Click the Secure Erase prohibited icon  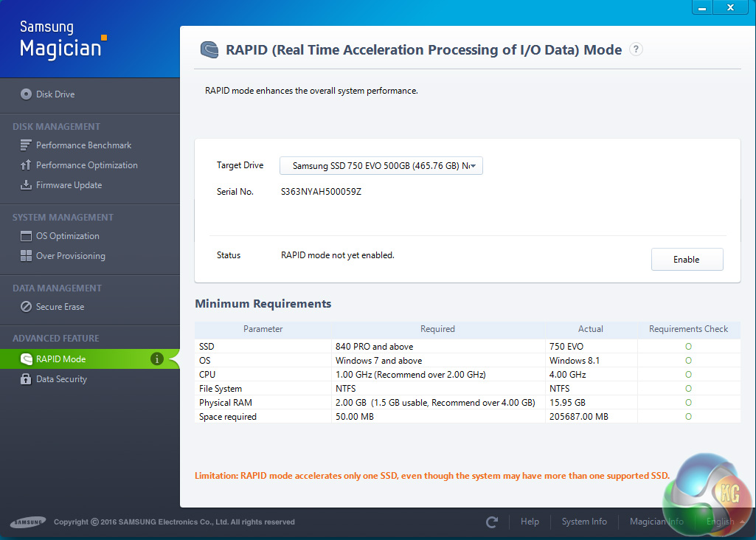click(x=26, y=307)
